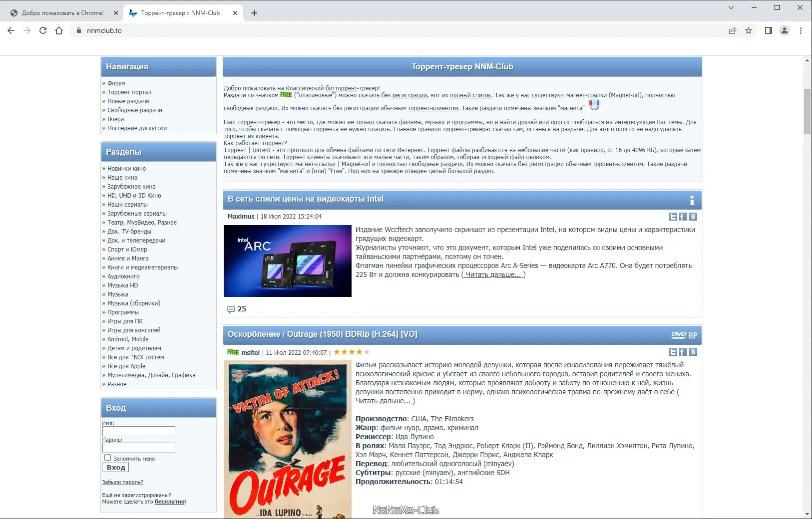Open the 'Зарубежные сериалы' section
Screen dimensions: 812x519
(137, 214)
